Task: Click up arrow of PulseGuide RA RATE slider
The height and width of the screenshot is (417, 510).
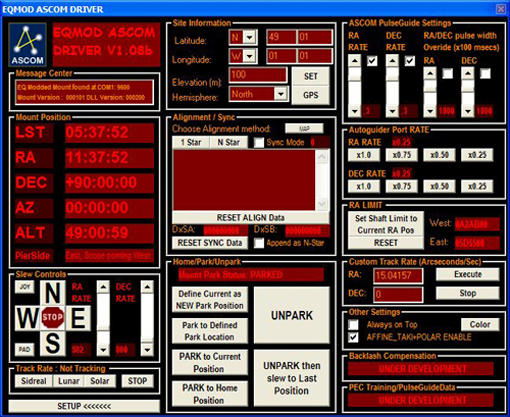Action: click(x=355, y=61)
